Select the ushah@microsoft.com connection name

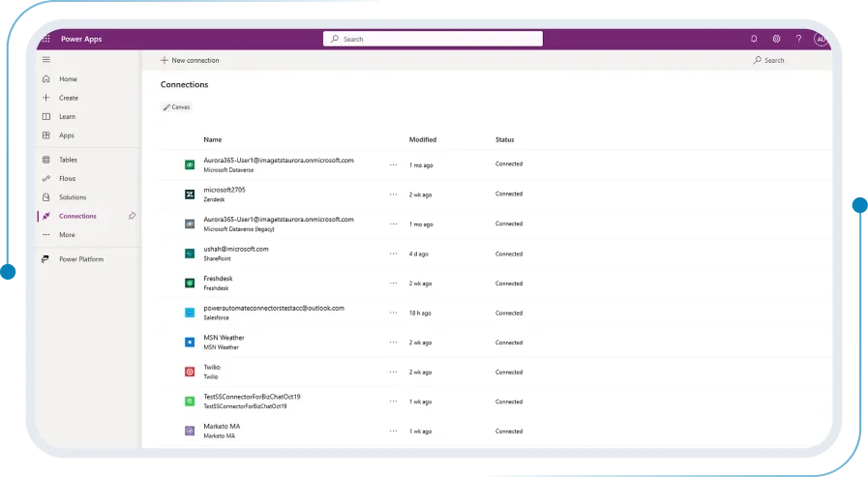236,249
